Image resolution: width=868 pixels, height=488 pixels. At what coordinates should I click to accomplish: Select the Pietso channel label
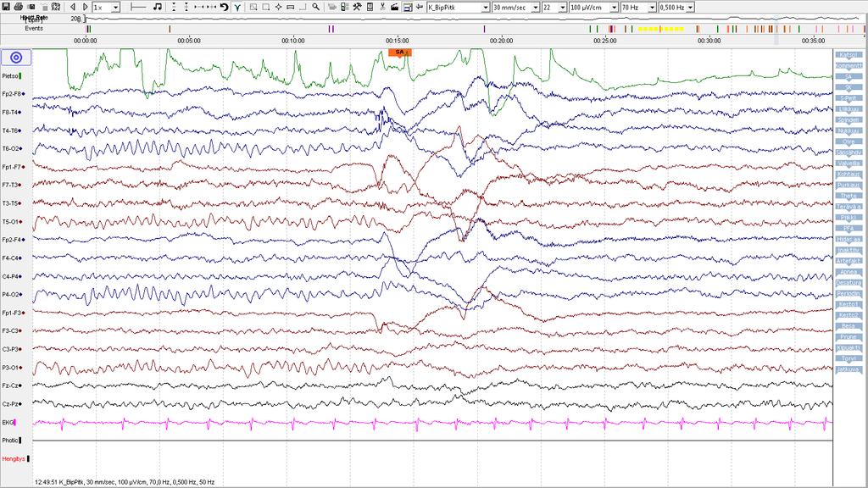tap(11, 75)
